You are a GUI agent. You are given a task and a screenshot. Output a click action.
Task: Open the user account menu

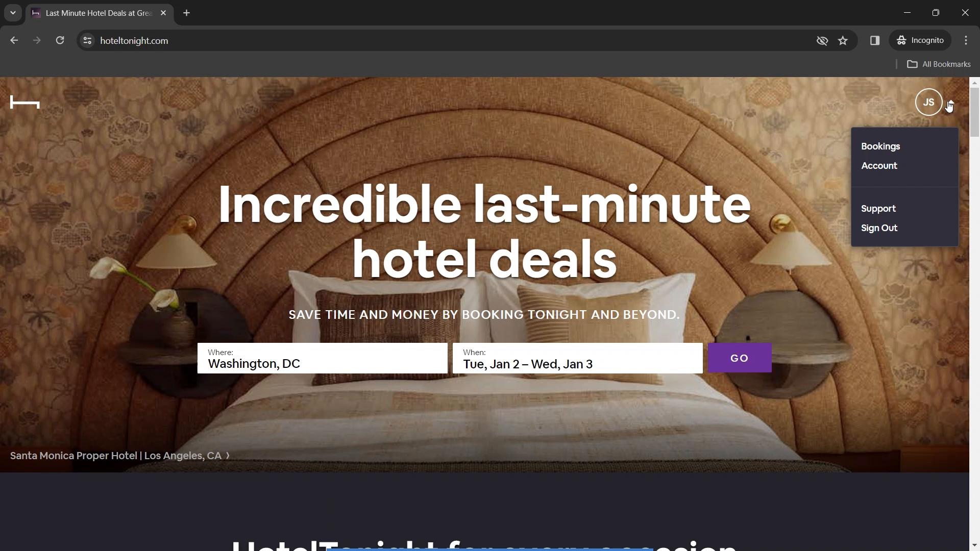[929, 102]
